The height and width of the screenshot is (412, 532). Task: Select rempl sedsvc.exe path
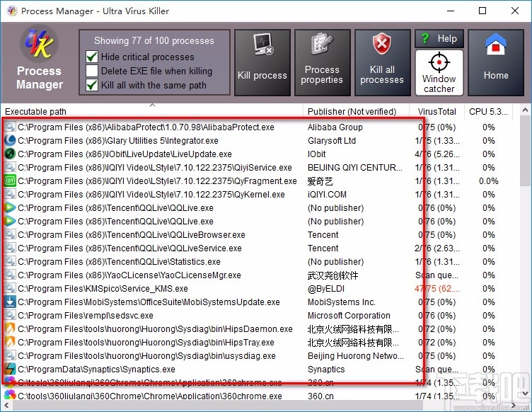pyautogui.click(x=86, y=316)
